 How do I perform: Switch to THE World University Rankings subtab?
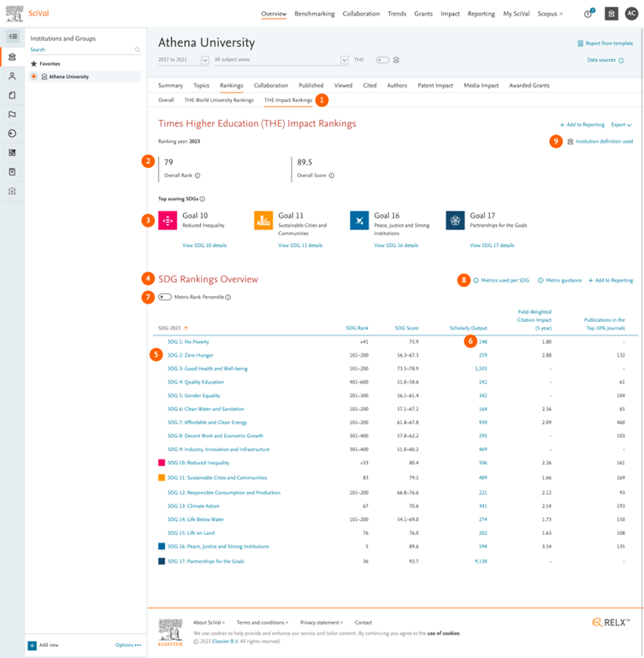coord(219,100)
